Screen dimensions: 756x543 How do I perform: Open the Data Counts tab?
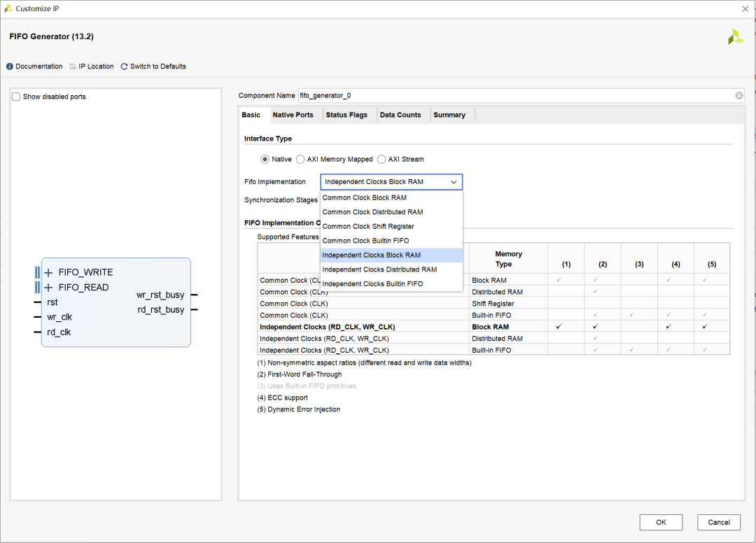click(400, 115)
